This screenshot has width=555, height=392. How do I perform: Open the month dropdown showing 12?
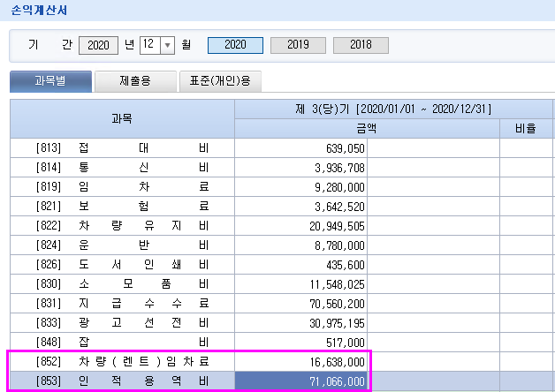tap(167, 45)
